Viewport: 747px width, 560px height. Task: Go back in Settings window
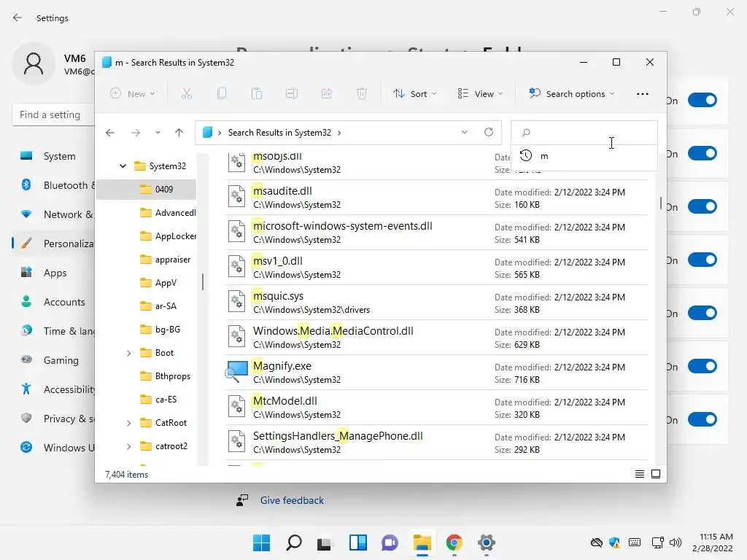pyautogui.click(x=18, y=17)
